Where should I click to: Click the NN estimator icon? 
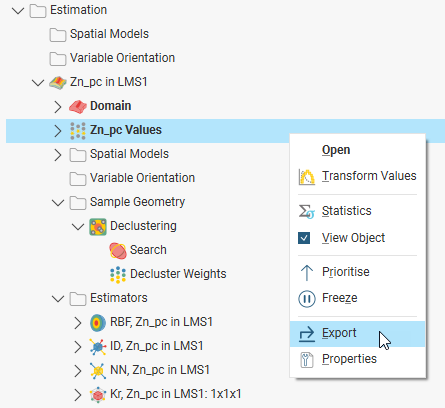coord(98,370)
